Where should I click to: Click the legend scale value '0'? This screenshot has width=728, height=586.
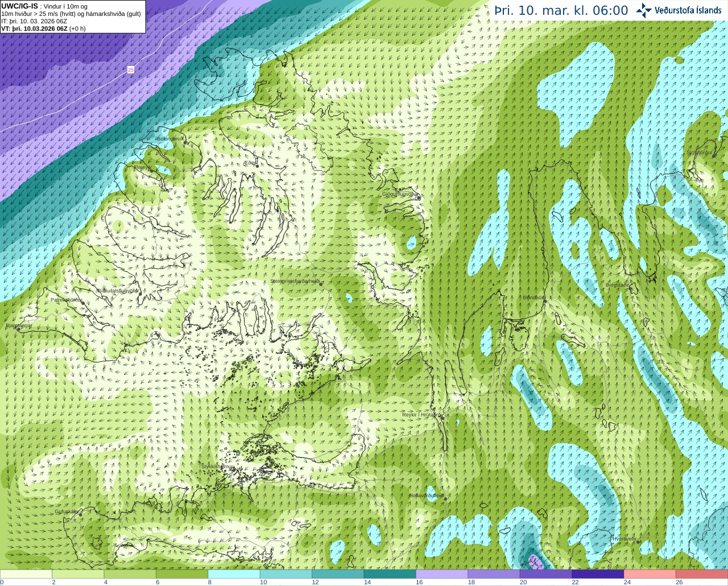click(2, 582)
